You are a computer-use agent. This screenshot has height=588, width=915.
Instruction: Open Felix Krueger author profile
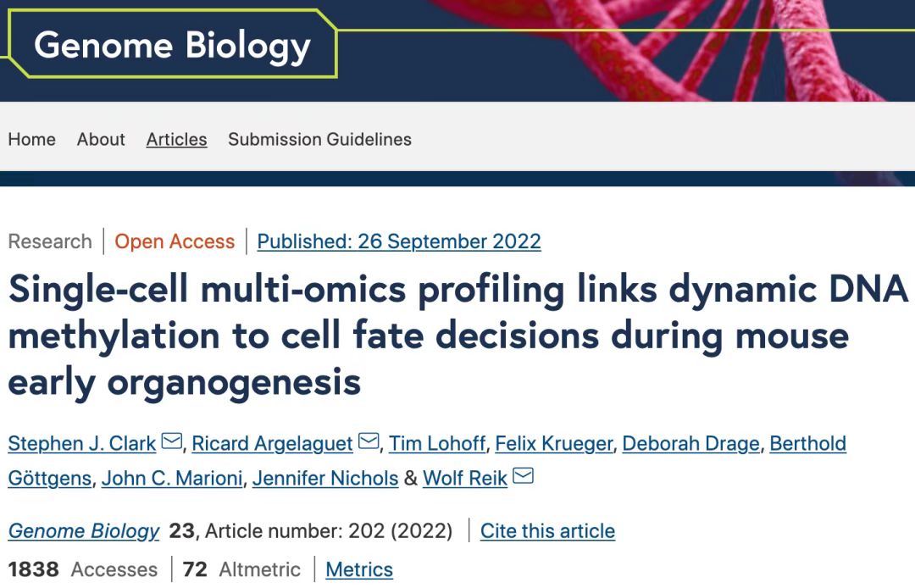coord(554,444)
